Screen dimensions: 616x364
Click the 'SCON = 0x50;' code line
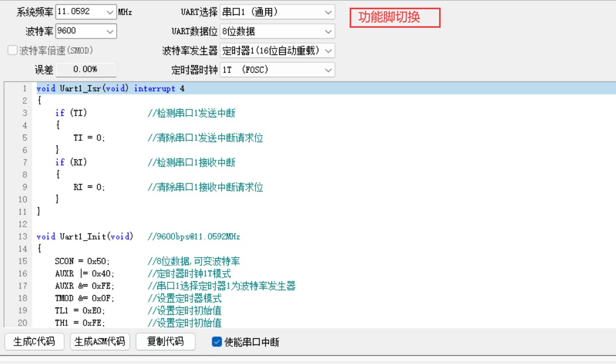tap(82, 261)
